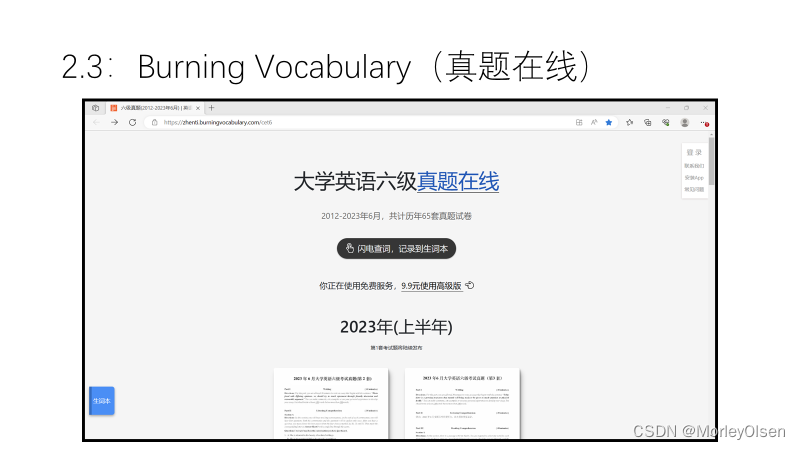This screenshot has height=450, width=800.
Task: Click the 2012-2023年6月 subtitle text
Action: pos(396,216)
